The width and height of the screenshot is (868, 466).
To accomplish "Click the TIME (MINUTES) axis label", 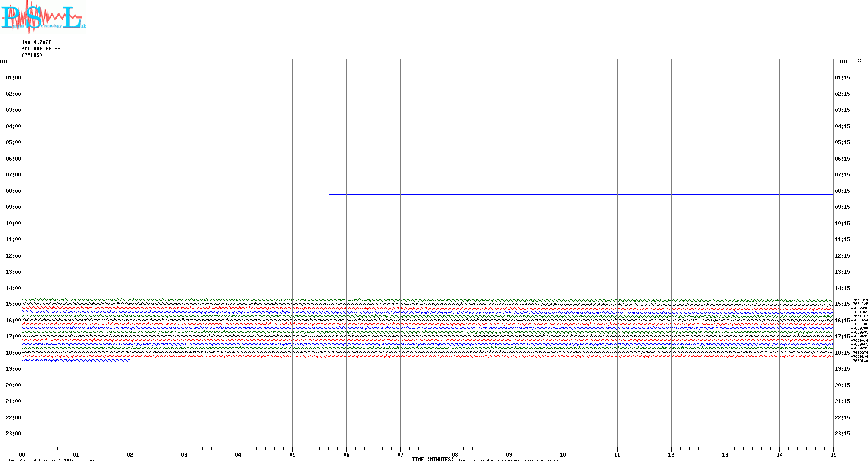I will pos(433,460).
